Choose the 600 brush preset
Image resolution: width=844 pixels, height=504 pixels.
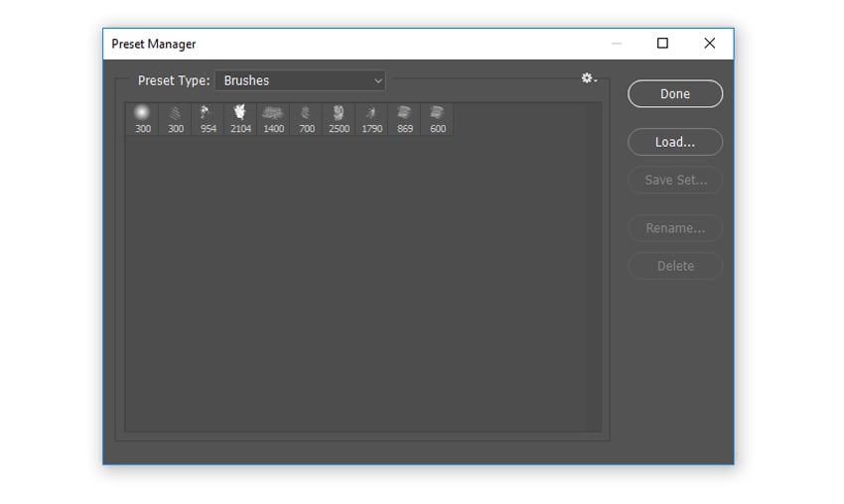(x=438, y=119)
